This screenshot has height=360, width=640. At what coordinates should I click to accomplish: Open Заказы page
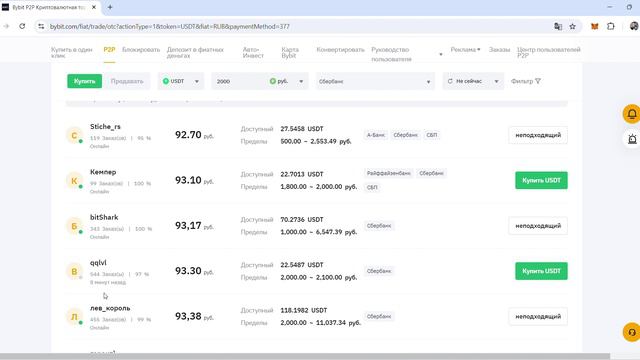(500, 49)
